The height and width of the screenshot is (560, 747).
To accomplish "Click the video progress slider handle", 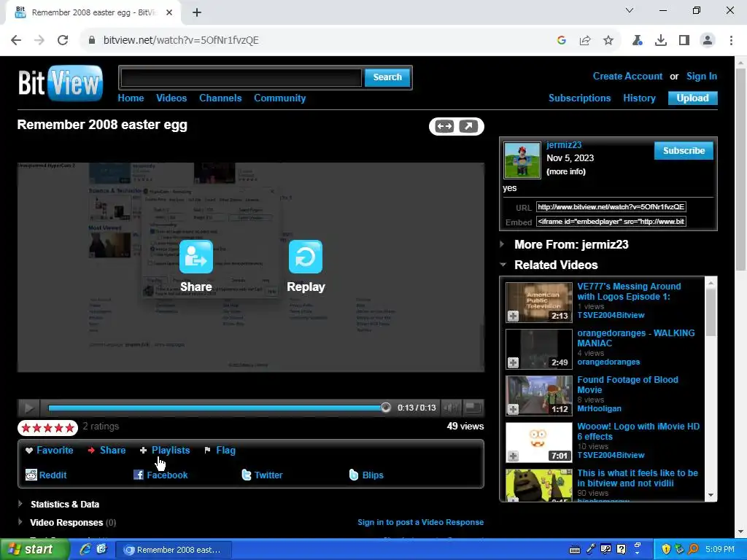I will (385, 408).
